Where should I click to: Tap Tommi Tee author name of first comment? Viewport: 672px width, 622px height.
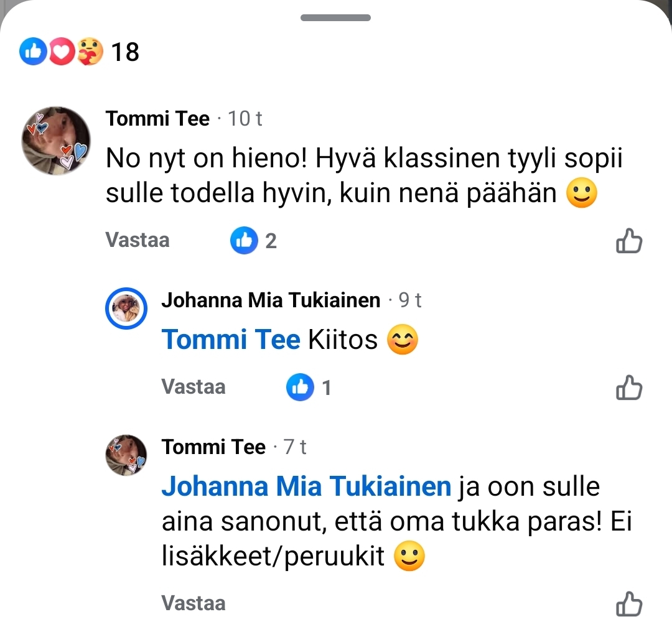157,119
